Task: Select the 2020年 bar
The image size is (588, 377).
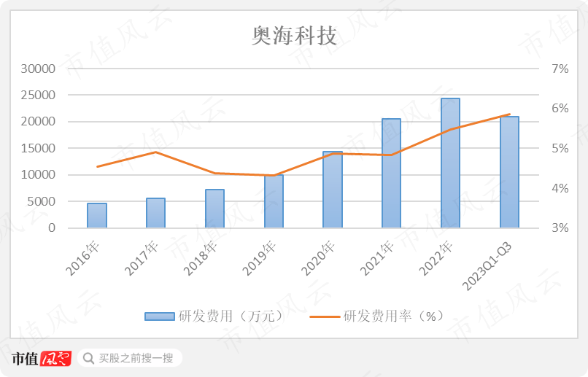Action: [333, 190]
